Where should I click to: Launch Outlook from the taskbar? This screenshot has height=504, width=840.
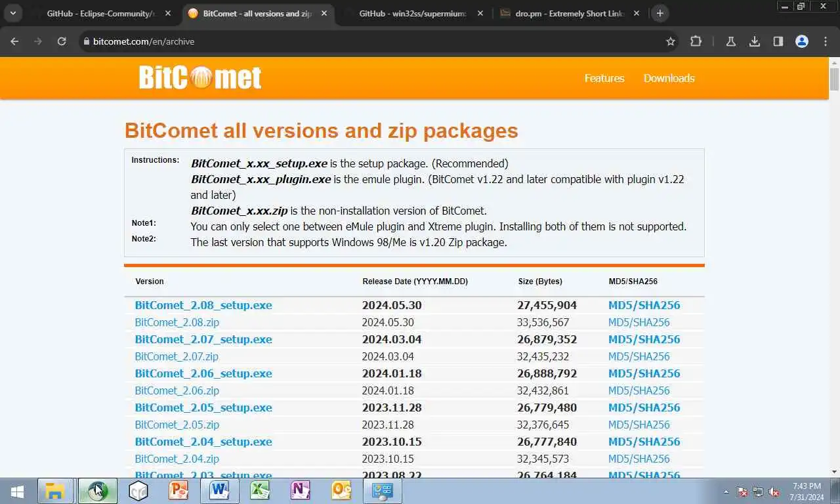point(341,491)
